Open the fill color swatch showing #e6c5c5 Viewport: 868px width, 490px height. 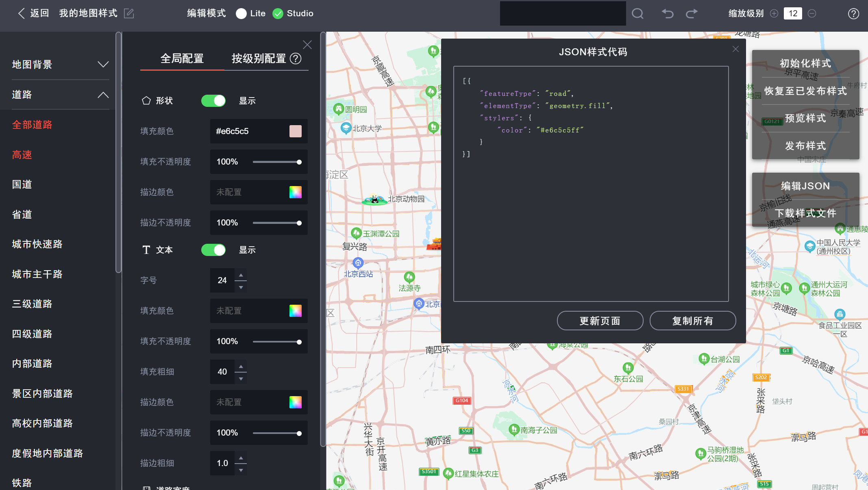click(296, 131)
